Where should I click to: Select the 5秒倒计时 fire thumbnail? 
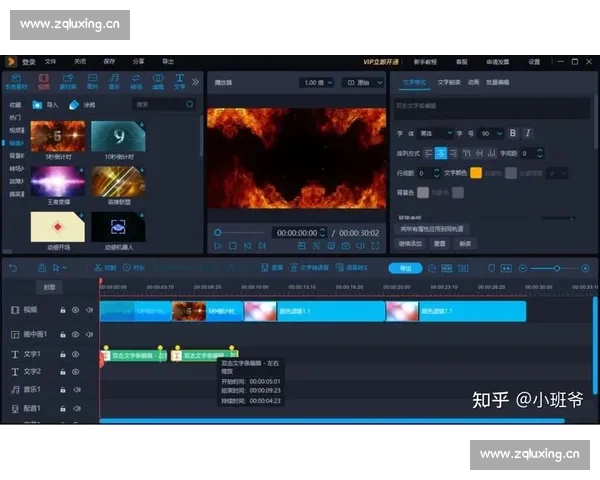tap(58, 136)
